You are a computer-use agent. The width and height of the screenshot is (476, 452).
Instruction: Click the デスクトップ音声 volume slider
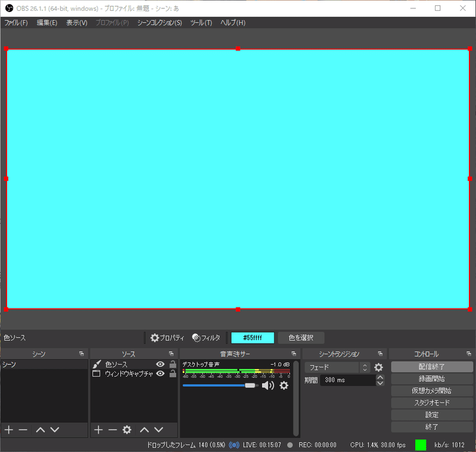pyautogui.click(x=220, y=385)
